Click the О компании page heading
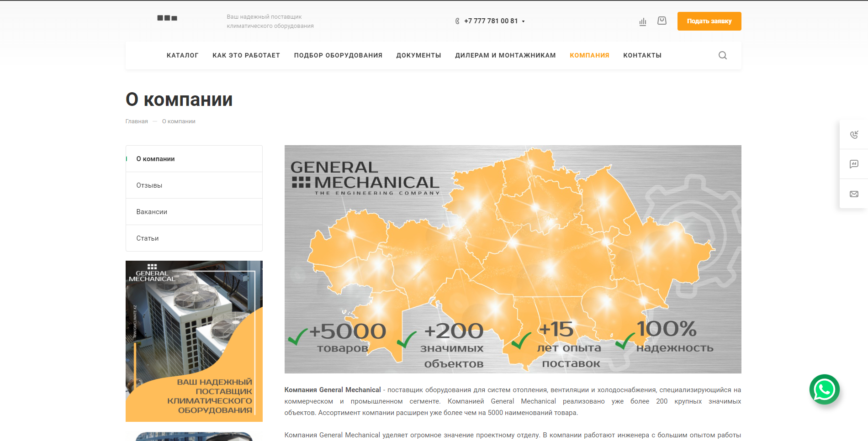Viewport: 868px width, 441px height. tap(179, 100)
